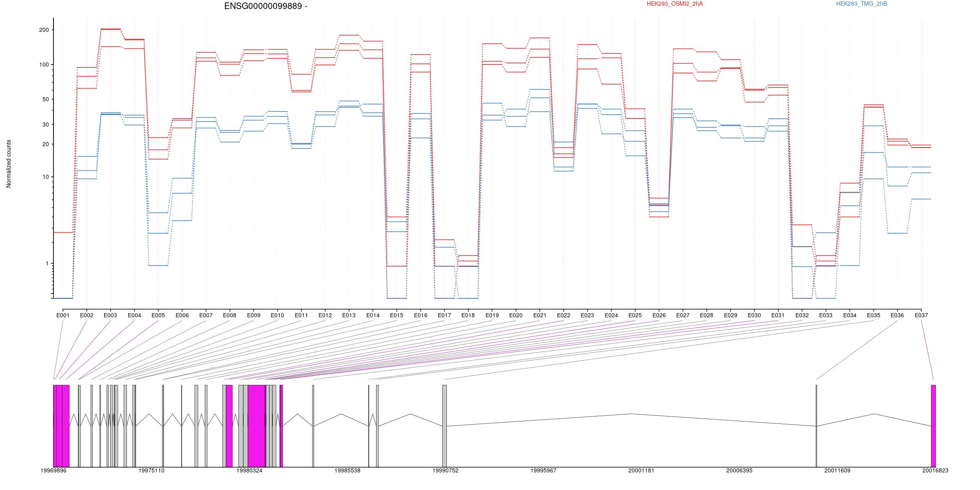Click exon label E020
Viewport: 980px width, 490px height.
coord(516,315)
